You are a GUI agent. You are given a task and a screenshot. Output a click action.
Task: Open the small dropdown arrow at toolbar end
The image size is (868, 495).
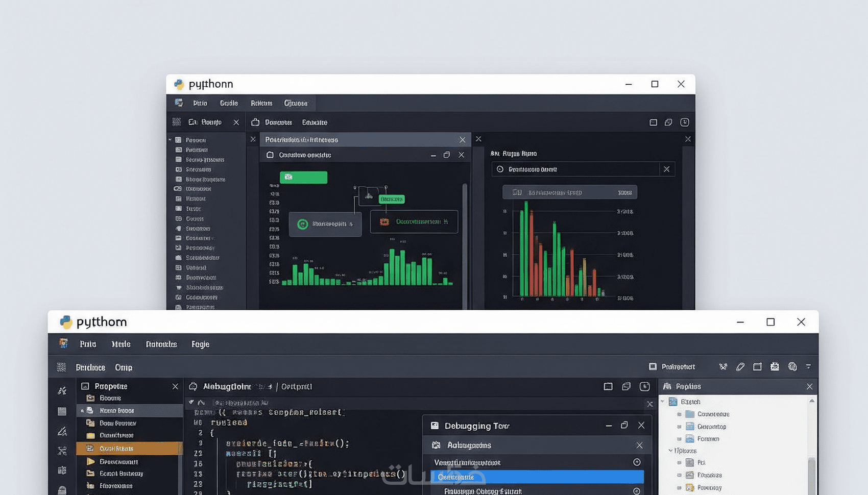tap(808, 366)
